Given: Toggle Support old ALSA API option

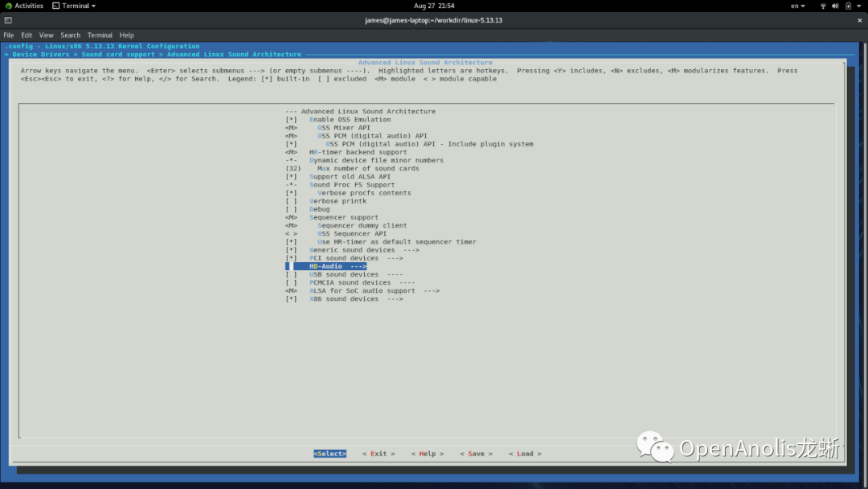Looking at the screenshot, I should [x=338, y=177].
